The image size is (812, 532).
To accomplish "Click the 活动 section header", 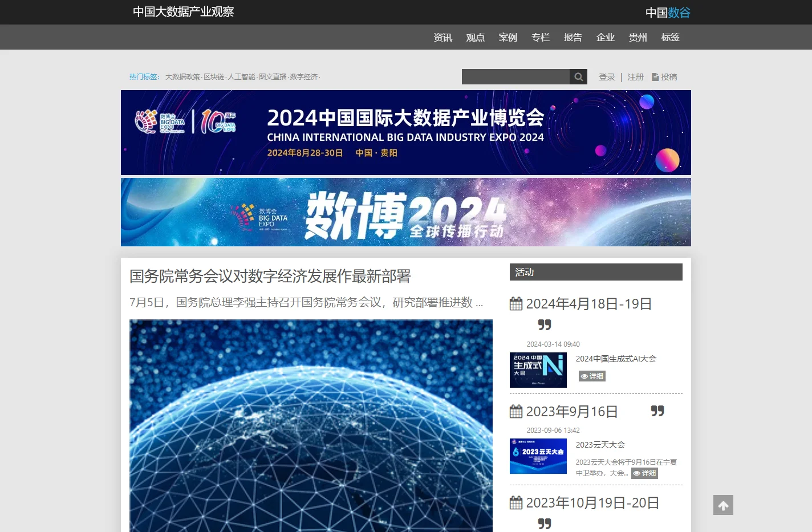I will tap(596, 272).
